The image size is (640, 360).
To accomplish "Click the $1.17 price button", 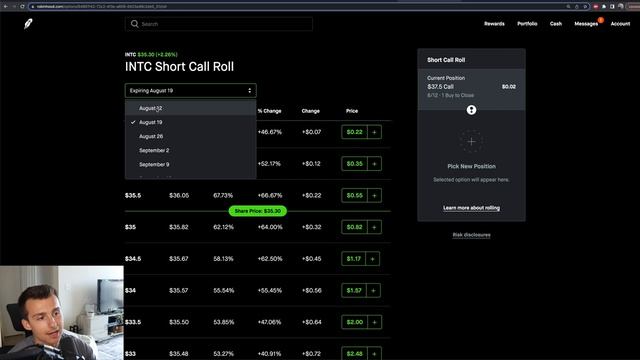I will pos(353,259).
